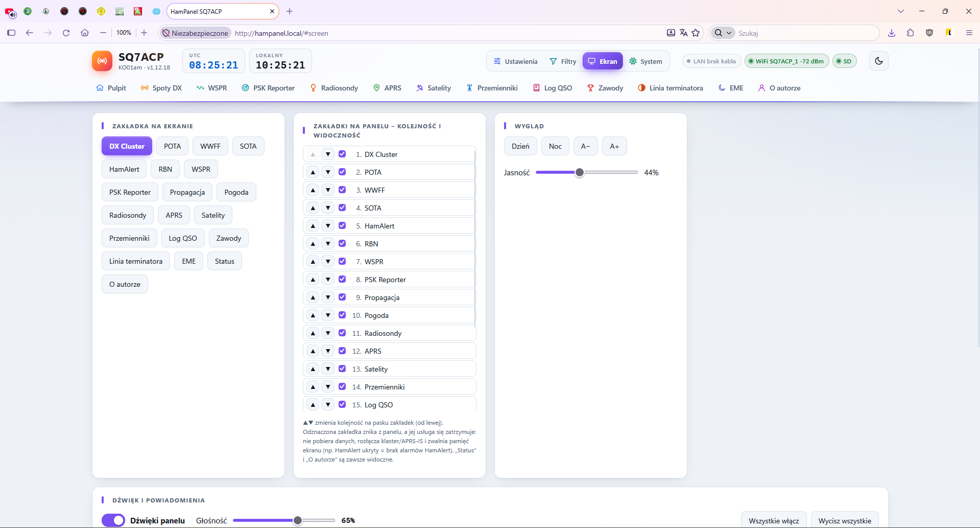Toggle dark mode moon icon

point(878,61)
